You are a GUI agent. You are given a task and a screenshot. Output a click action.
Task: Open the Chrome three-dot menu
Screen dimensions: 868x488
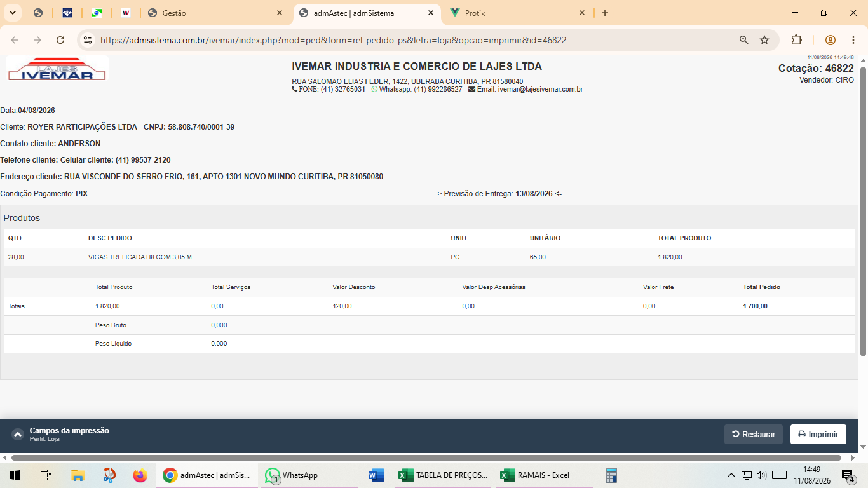point(853,40)
